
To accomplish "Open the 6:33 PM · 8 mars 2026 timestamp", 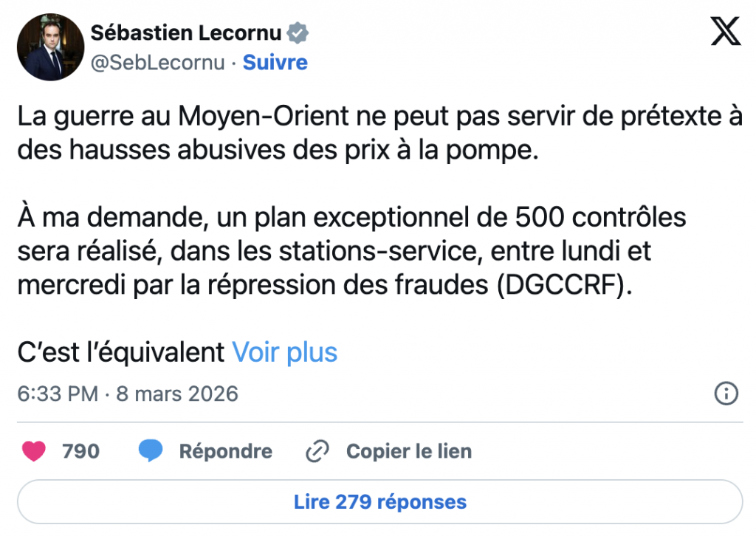I will [x=128, y=394].
